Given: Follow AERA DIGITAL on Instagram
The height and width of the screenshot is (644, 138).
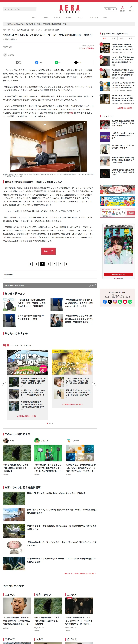Looking at the screenshot, I should [115, 302].
